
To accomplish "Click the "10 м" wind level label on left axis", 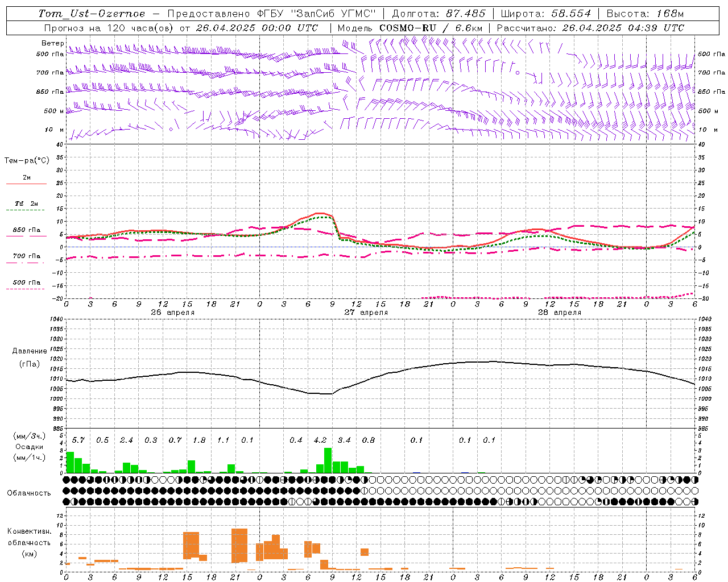I will (54, 130).
